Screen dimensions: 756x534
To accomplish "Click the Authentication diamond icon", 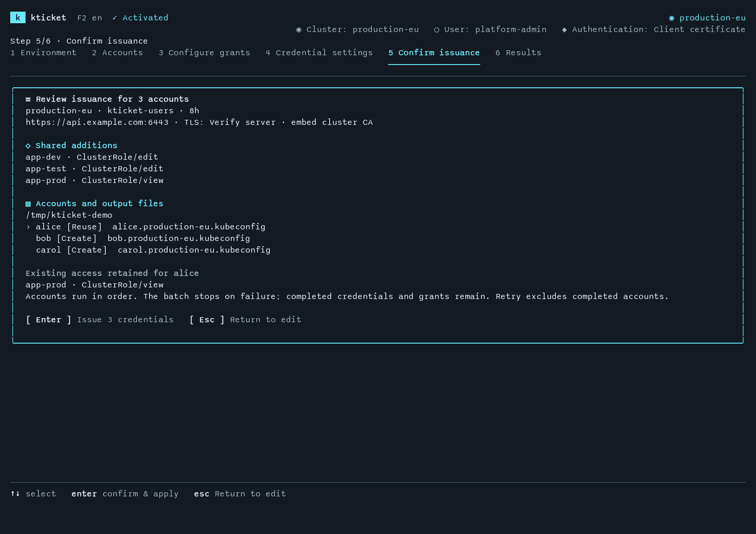I will click(x=564, y=30).
